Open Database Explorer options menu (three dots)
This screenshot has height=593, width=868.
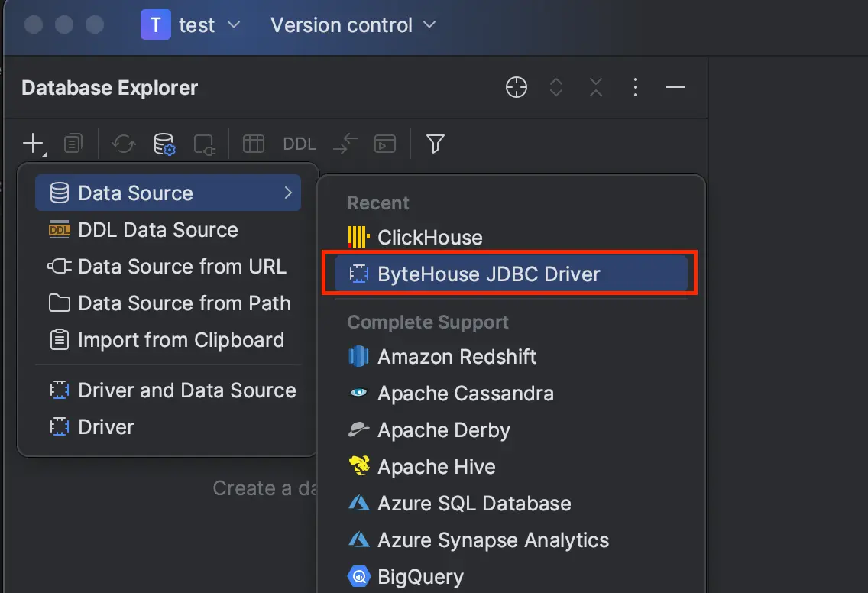point(636,87)
